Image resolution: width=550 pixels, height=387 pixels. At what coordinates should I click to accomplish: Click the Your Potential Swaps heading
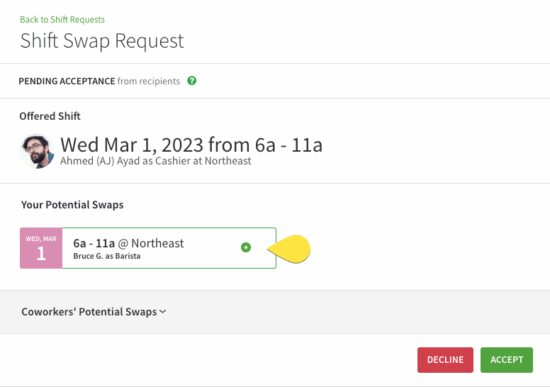click(72, 205)
